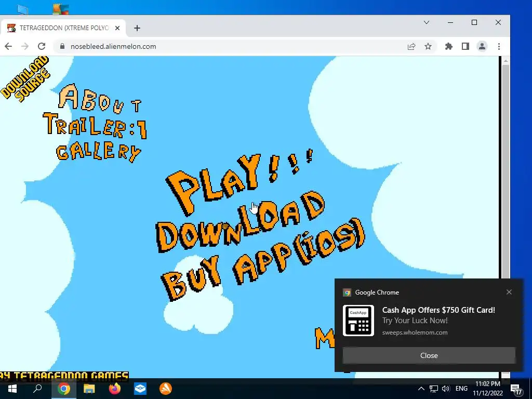Dismiss the Chrome notification with X
The height and width of the screenshot is (399, 532).
[x=509, y=292]
